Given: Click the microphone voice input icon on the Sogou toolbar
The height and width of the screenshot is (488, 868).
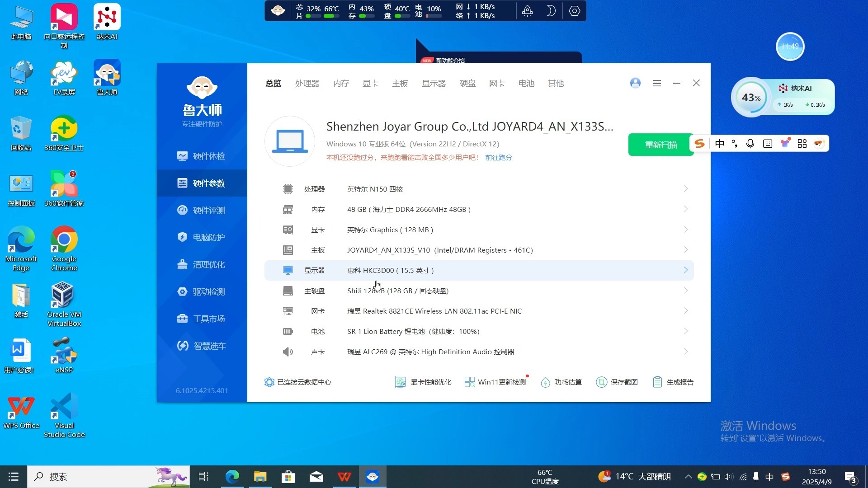Looking at the screenshot, I should [750, 144].
